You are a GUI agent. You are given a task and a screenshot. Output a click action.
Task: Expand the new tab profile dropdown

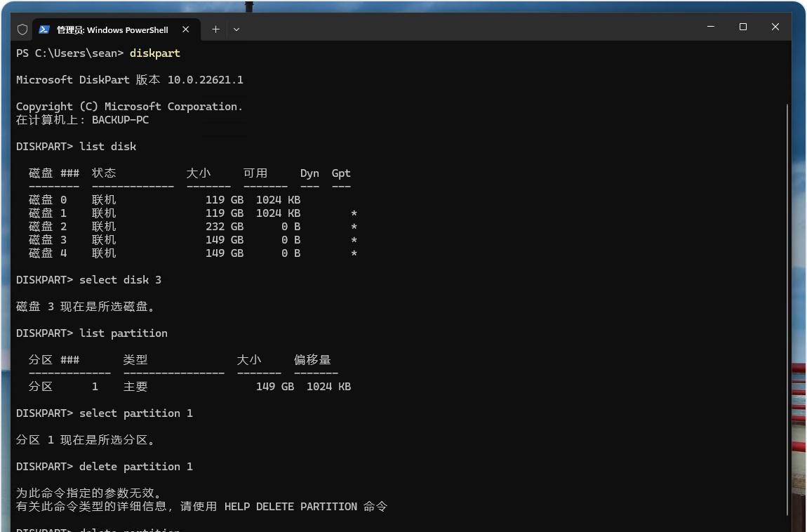point(236,29)
